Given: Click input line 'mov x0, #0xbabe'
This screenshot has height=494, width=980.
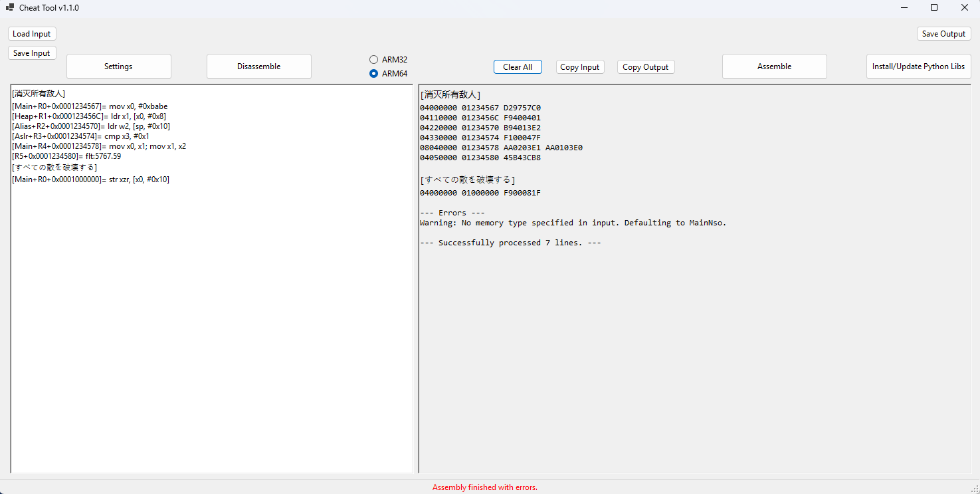Looking at the screenshot, I should [90, 106].
